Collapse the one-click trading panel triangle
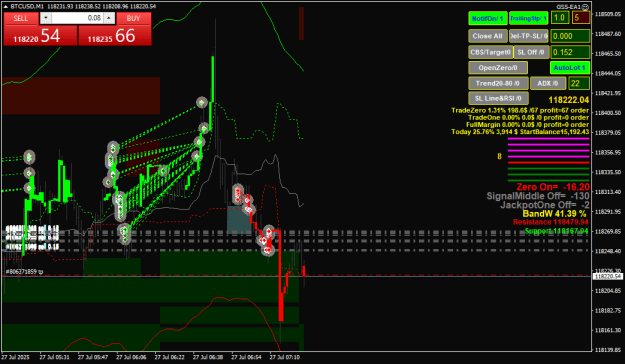The height and width of the screenshot is (364, 625). click(6, 6)
